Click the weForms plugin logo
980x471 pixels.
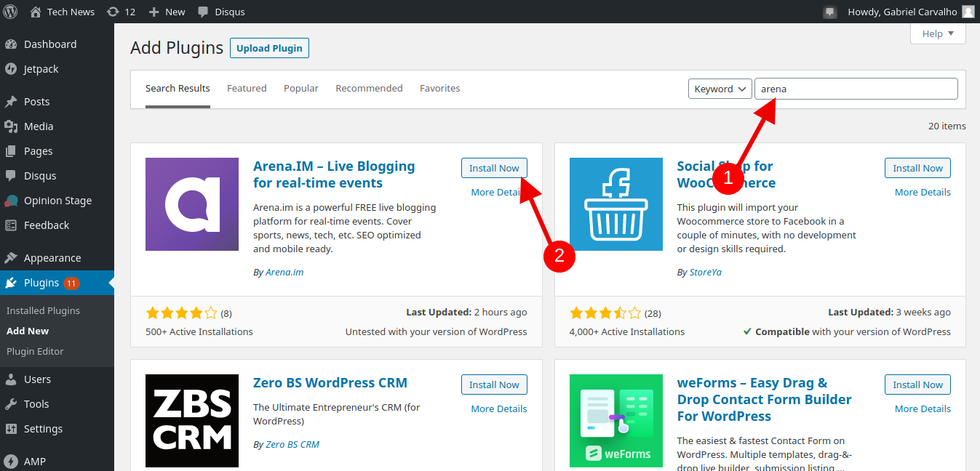[x=616, y=421]
